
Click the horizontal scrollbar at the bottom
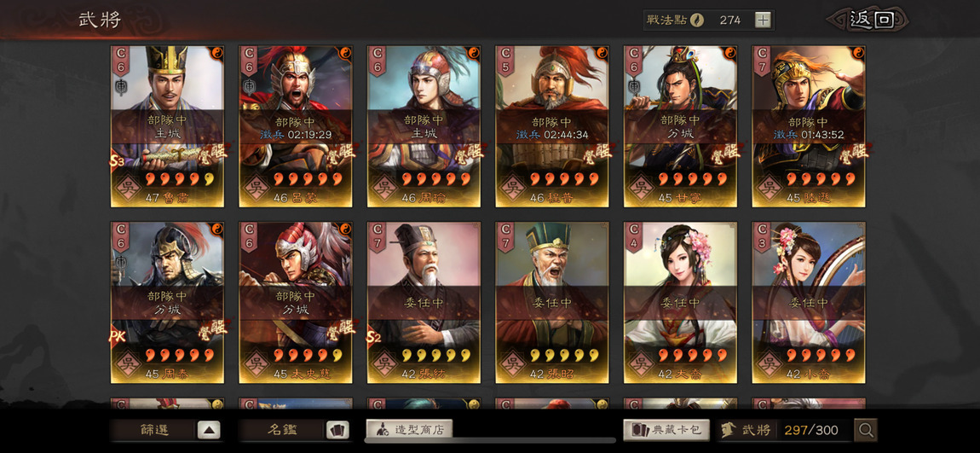coord(490,440)
